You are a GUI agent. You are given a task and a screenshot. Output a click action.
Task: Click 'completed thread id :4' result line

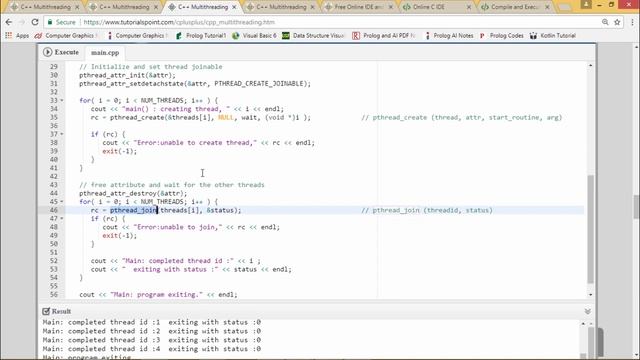pyautogui.click(x=151, y=349)
